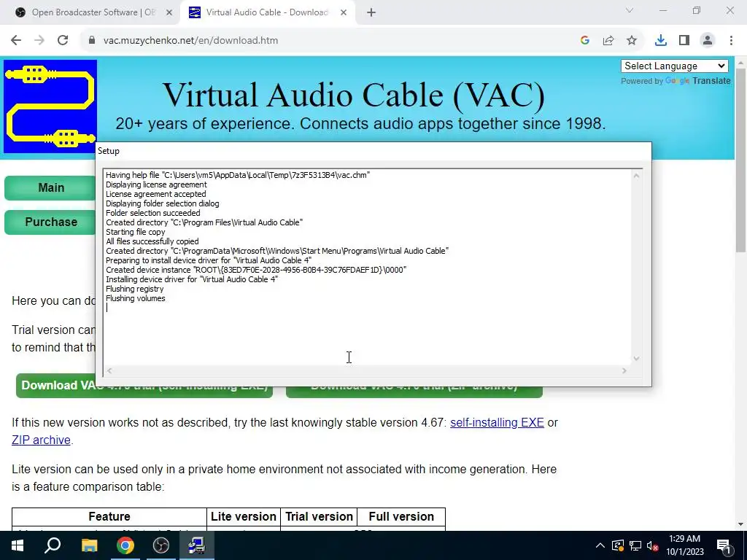Click down arrow of Setup log scrollbar
The width and height of the screenshot is (747, 560).
(636, 359)
